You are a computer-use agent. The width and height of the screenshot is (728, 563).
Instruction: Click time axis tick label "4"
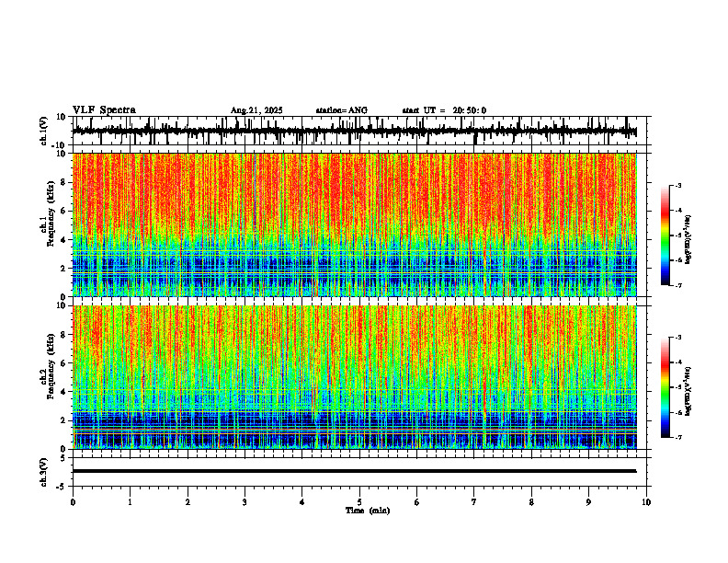[302, 502]
